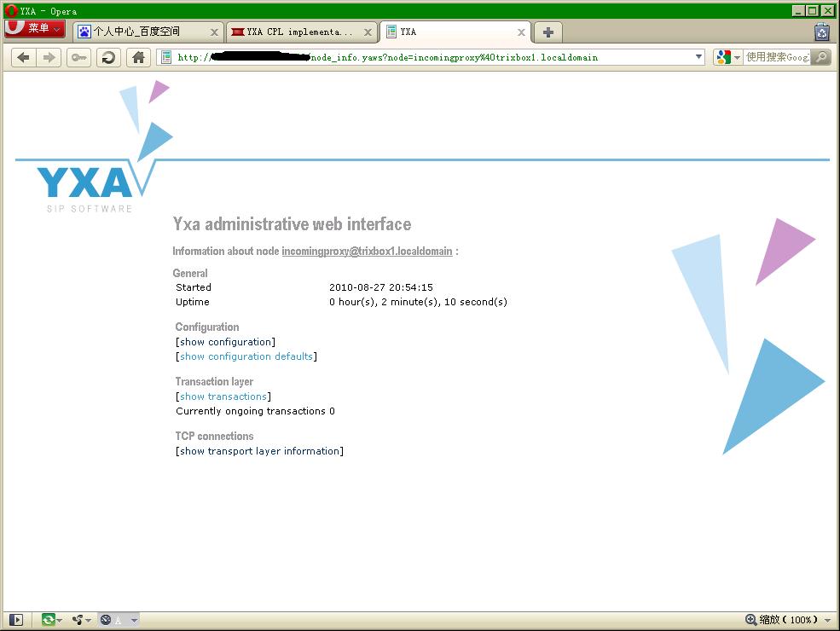Click the green Opera Link sync icon

tap(49, 620)
